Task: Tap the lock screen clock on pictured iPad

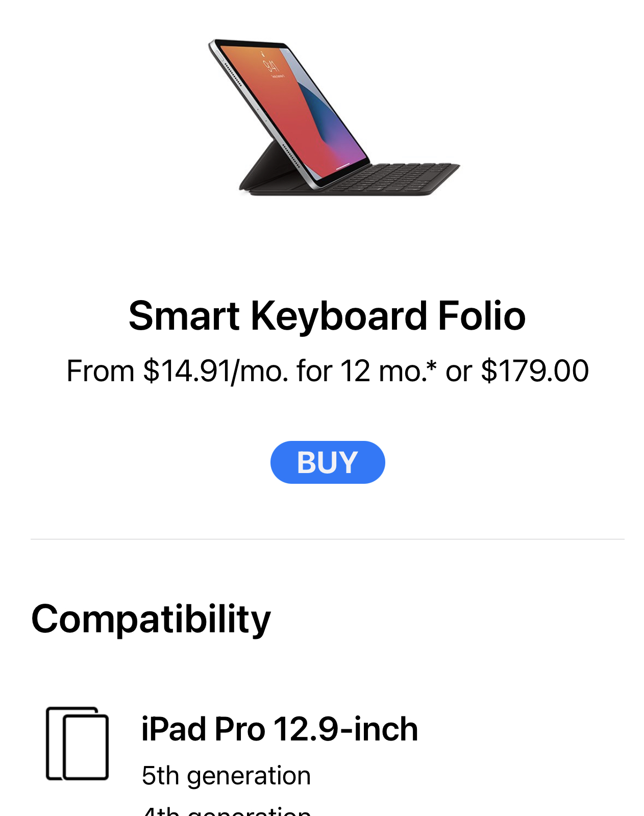Action: coord(271,65)
